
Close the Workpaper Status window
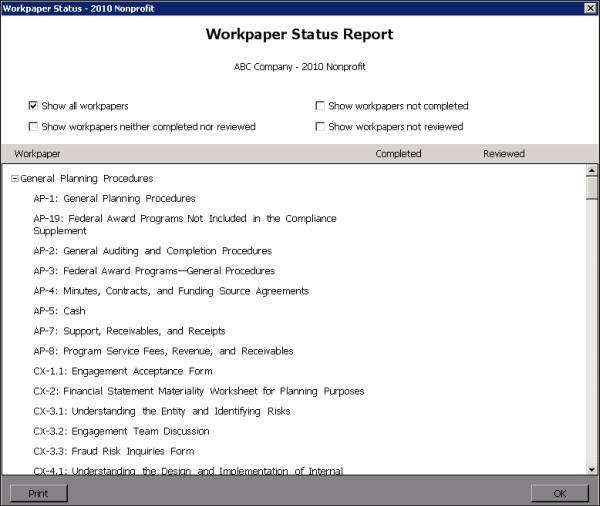[589, 8]
